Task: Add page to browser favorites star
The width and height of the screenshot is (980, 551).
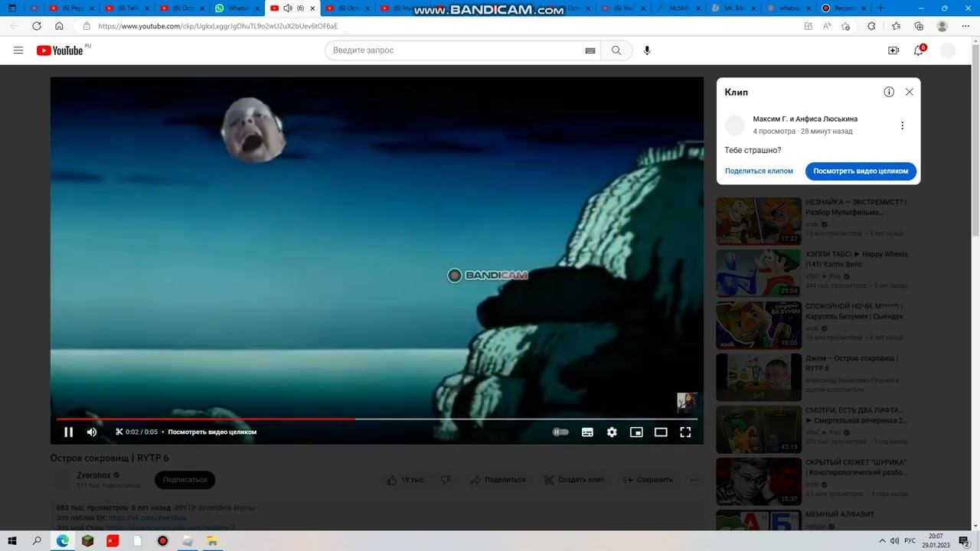Action: point(846,26)
